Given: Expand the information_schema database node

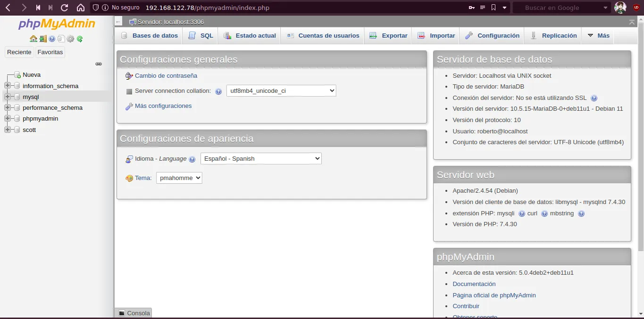Looking at the screenshot, I should coord(7,86).
